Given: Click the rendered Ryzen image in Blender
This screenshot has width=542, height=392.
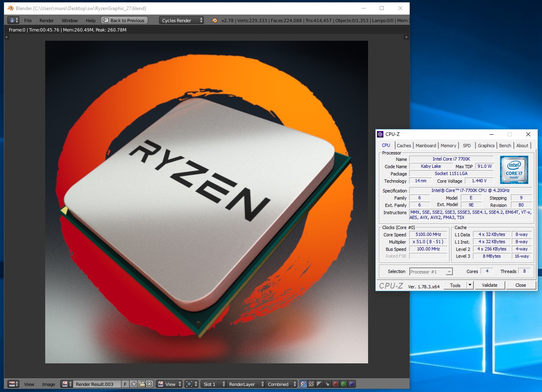Looking at the screenshot, I should [x=207, y=202].
